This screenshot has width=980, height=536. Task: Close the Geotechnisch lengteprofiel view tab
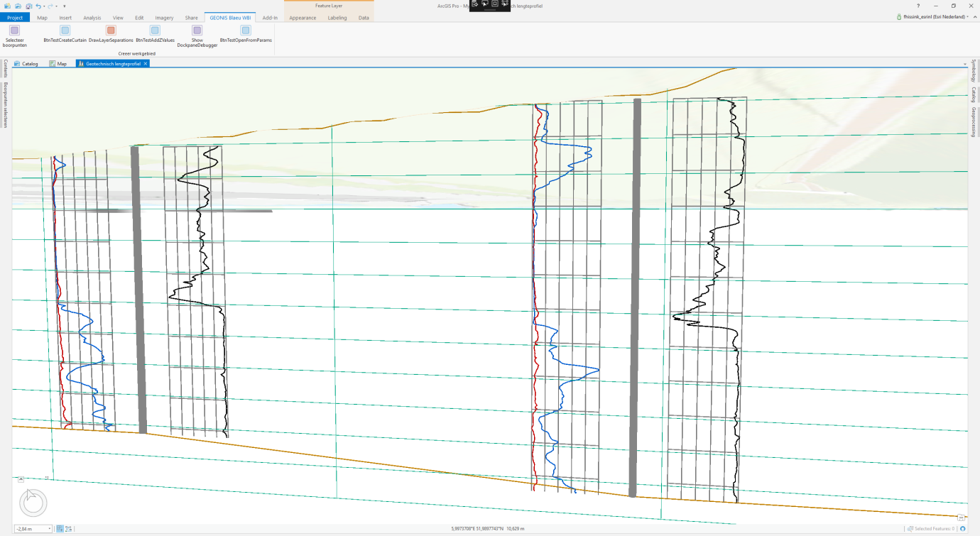146,64
